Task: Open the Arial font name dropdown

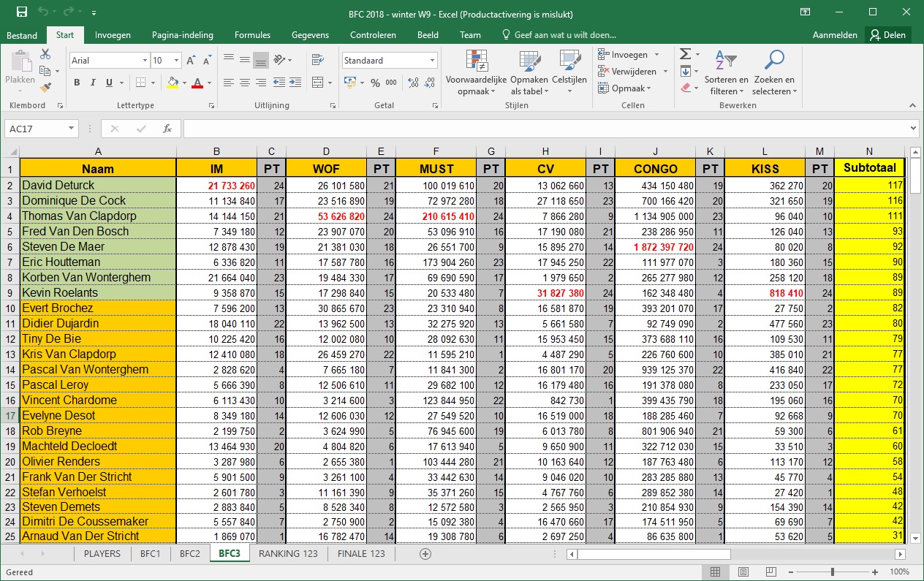Action: [144, 61]
